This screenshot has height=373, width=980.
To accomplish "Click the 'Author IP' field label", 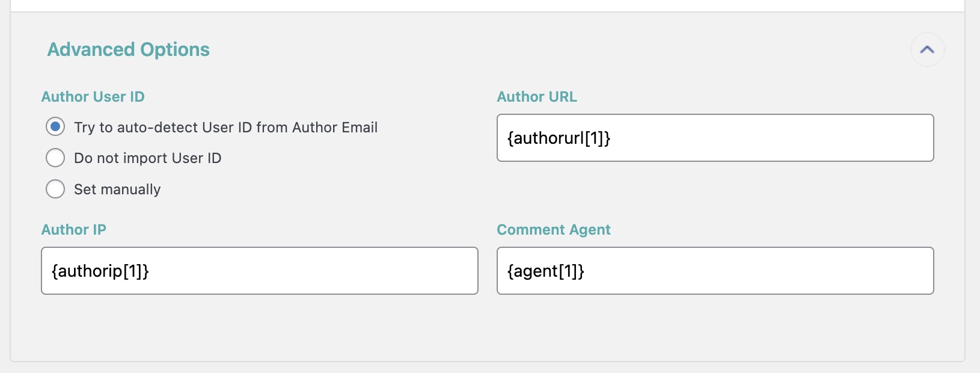I will pyautogui.click(x=73, y=230).
